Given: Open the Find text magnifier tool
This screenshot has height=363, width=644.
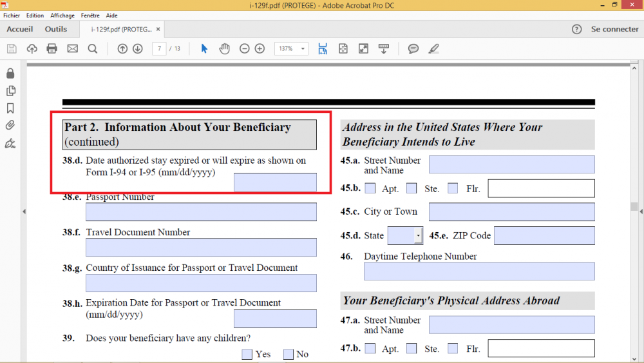Looking at the screenshot, I should (x=93, y=49).
